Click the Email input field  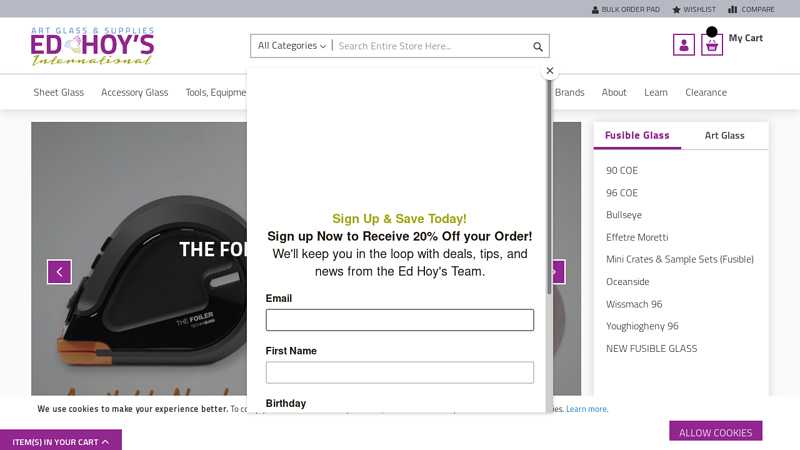click(399, 320)
